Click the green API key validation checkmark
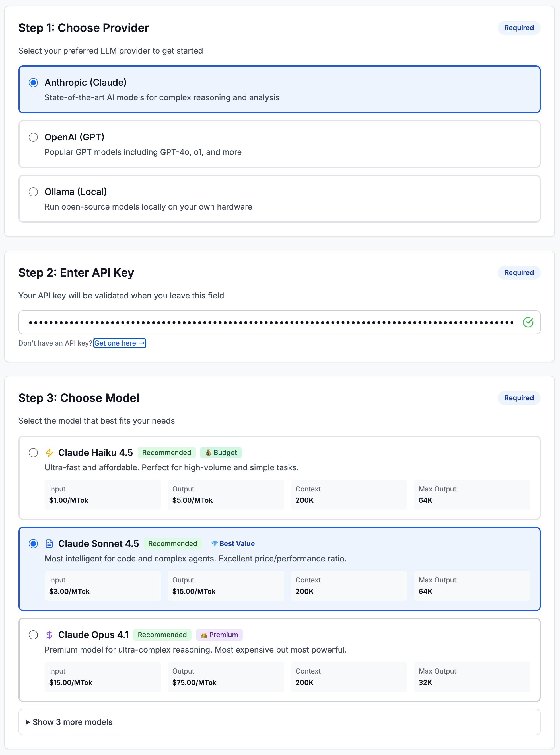 (x=528, y=322)
